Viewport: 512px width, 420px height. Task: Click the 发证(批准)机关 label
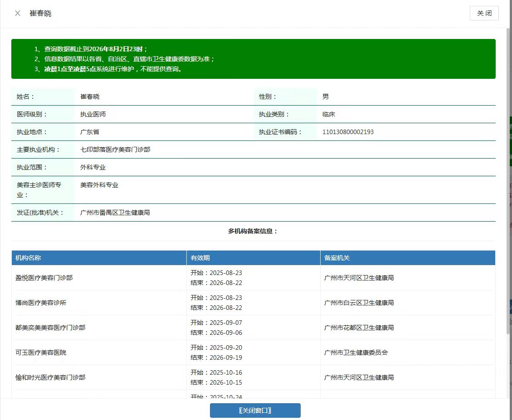point(40,212)
